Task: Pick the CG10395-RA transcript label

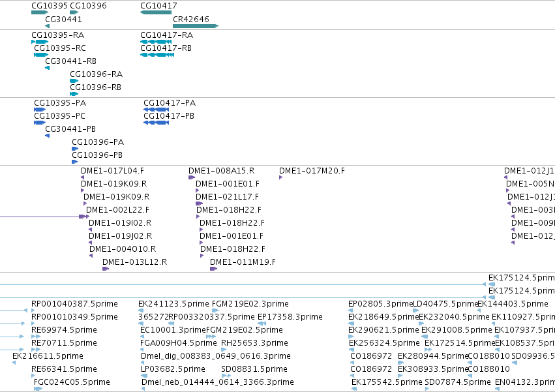Action: pyautogui.click(x=57, y=35)
